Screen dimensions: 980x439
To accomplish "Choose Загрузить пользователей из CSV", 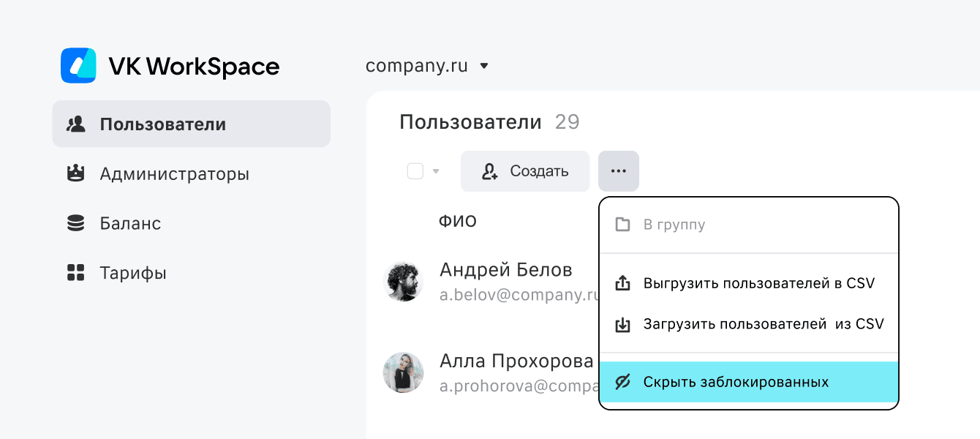I will [763, 324].
